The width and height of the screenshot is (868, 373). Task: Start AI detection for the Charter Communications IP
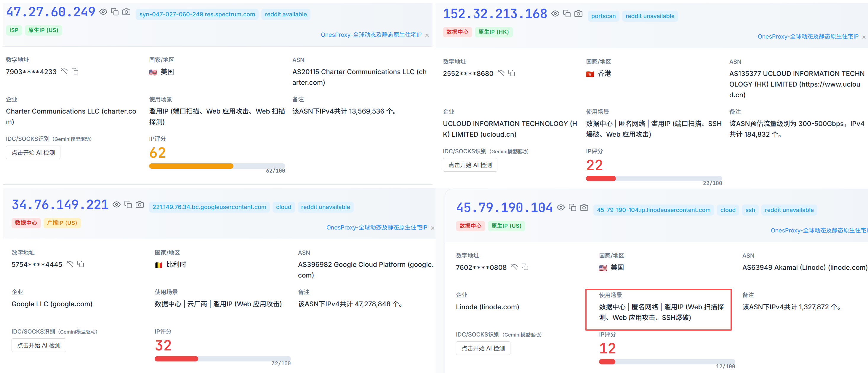pyautogui.click(x=33, y=152)
